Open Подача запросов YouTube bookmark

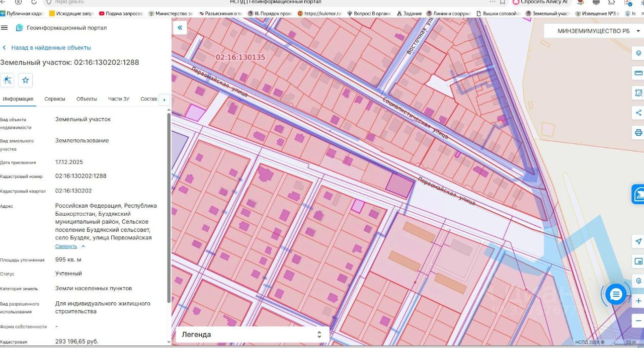click(x=121, y=14)
